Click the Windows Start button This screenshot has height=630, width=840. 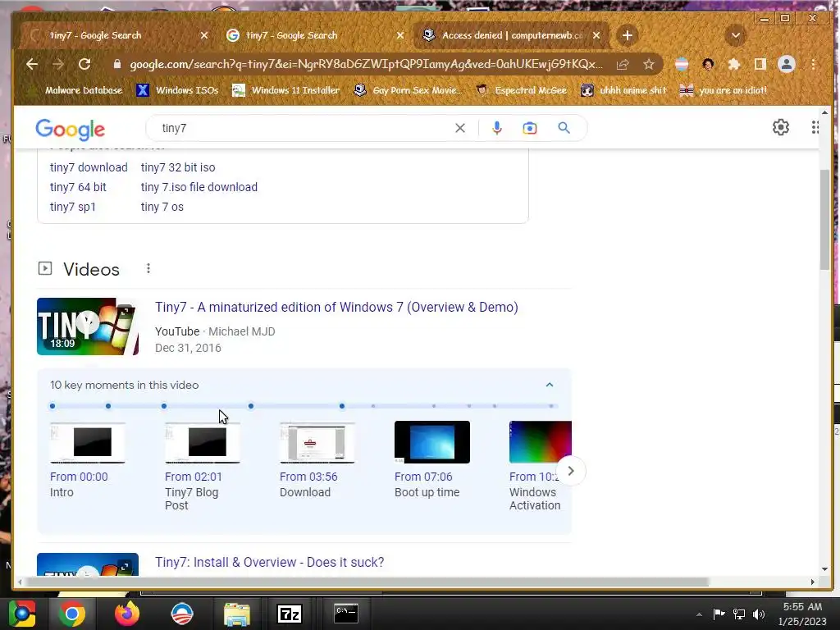21,614
